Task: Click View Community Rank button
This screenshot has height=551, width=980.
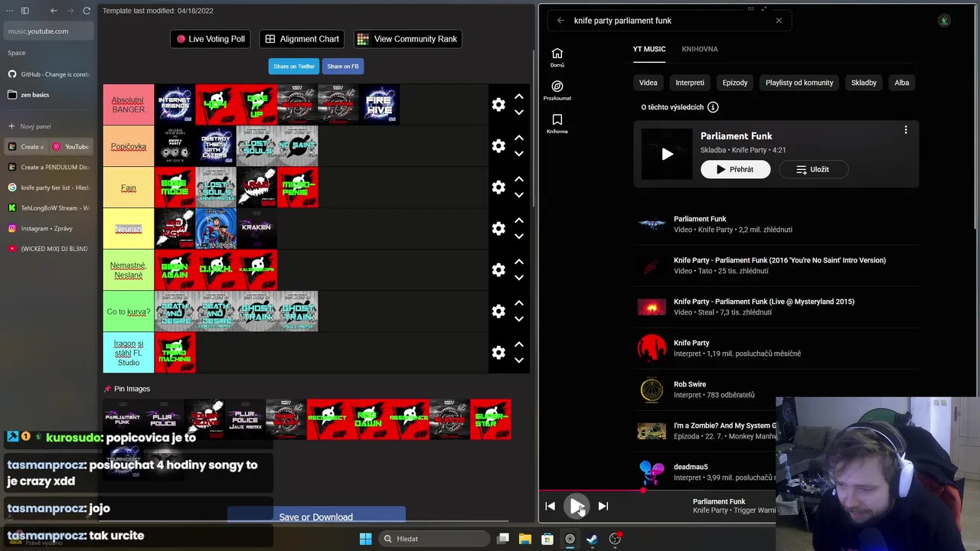Action: pyautogui.click(x=407, y=39)
